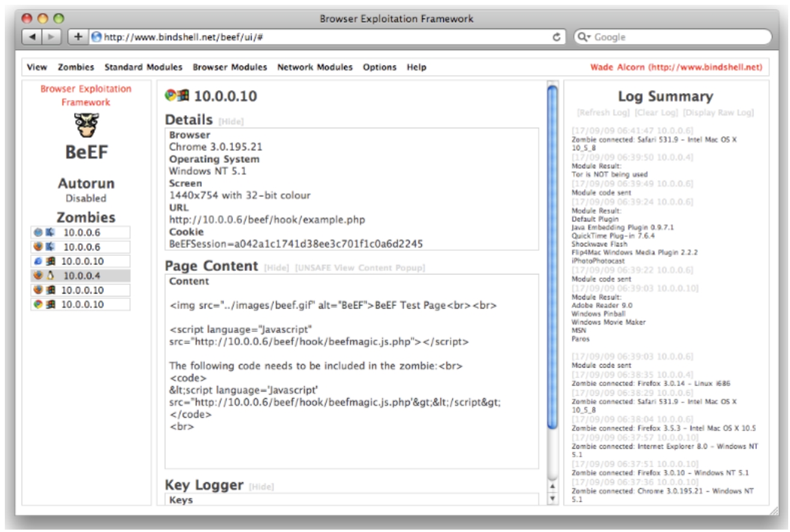Click the Internet Explorer icon in Zombies list
The height and width of the screenshot is (532, 790).
[x=38, y=261]
